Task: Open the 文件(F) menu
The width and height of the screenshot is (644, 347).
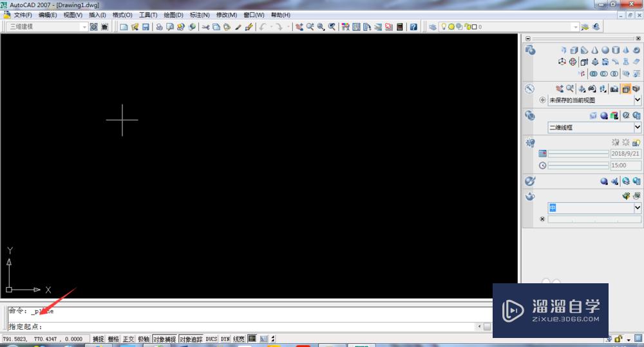Action: (23, 15)
